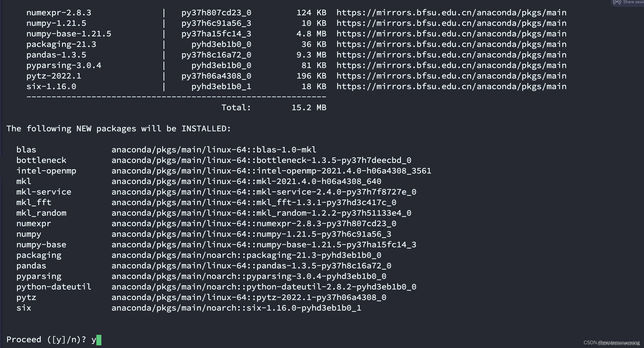Click the python-dateutil package name

[54, 287]
